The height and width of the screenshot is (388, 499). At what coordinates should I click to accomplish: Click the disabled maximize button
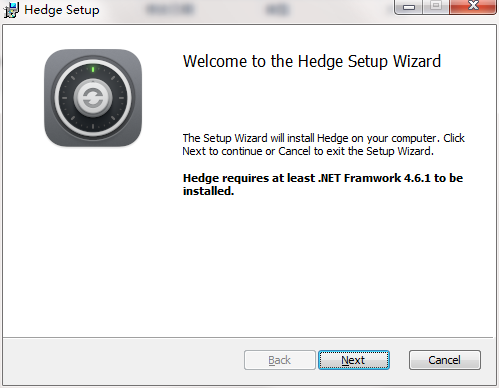pos(436,7)
